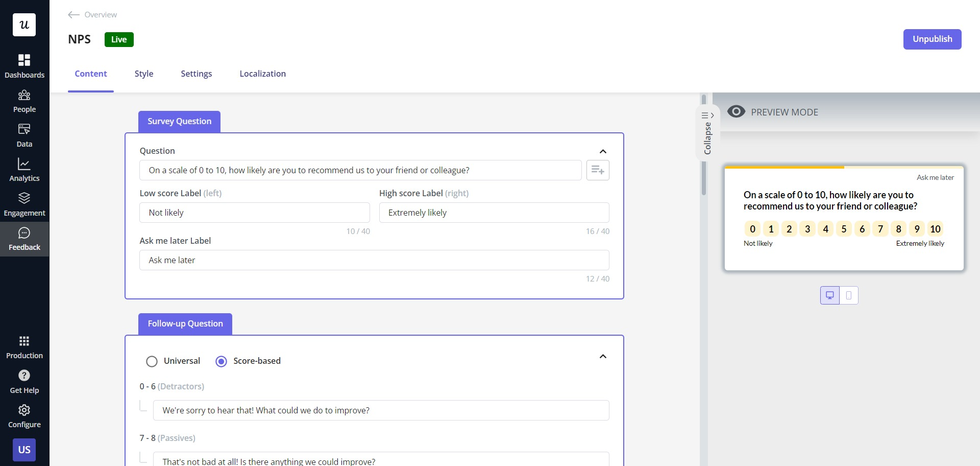Open the Engagement section
This screenshot has height=466, width=980.
24,203
